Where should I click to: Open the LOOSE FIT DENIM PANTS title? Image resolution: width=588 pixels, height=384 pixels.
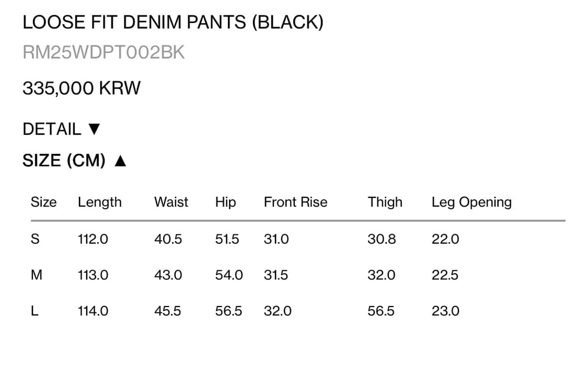pyautogui.click(x=173, y=22)
